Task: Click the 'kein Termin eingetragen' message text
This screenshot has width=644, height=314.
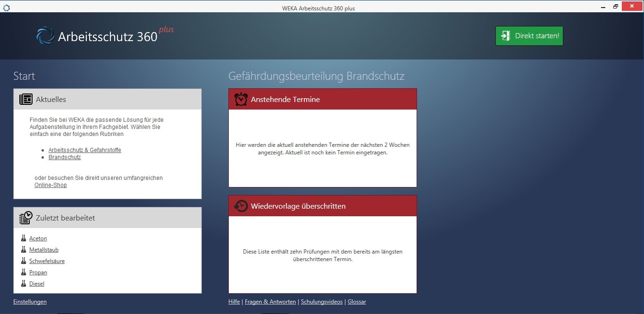Action: tap(323, 149)
